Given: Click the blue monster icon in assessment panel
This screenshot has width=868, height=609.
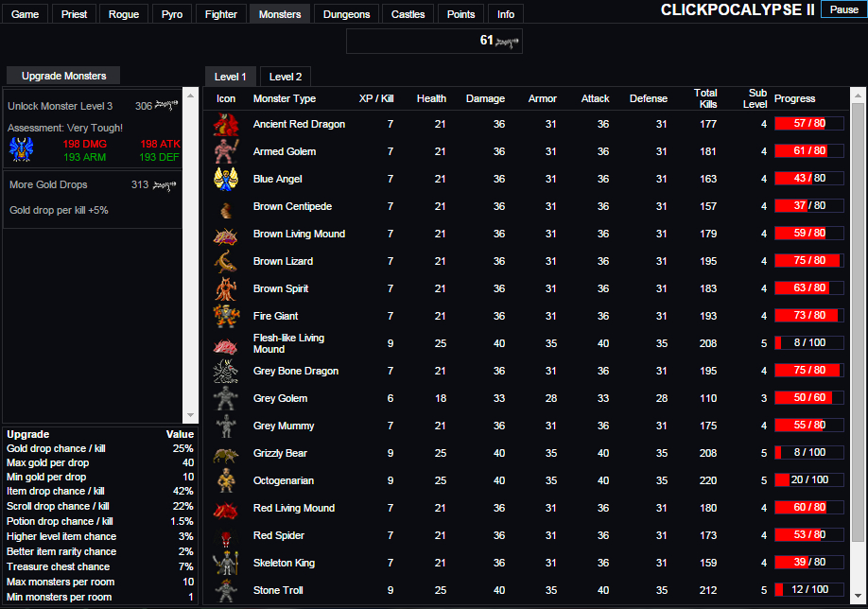Looking at the screenshot, I should [21, 149].
